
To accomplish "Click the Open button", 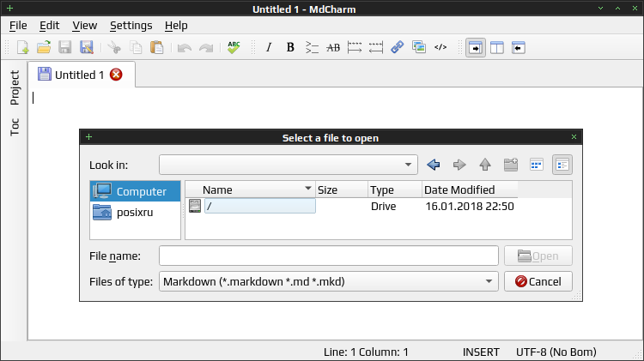I will click(538, 256).
